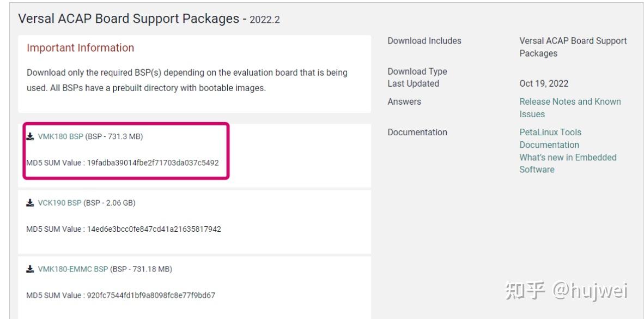Click the VMK180 BSP MD5 sum value
Screen dimensions: 644x319
[x=153, y=163]
